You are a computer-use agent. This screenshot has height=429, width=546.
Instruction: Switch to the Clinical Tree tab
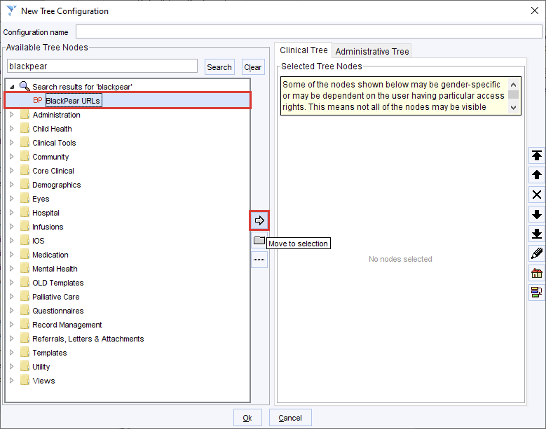coord(303,50)
